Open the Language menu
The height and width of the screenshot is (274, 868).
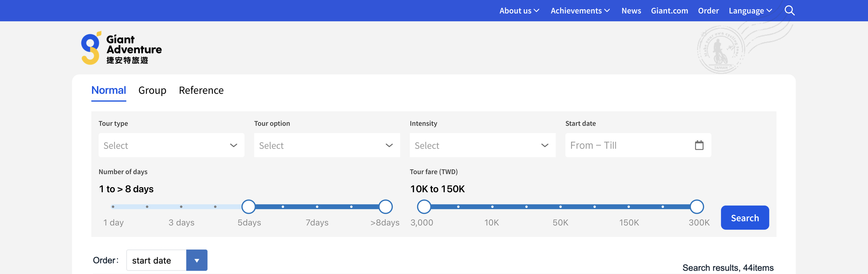[x=750, y=11]
